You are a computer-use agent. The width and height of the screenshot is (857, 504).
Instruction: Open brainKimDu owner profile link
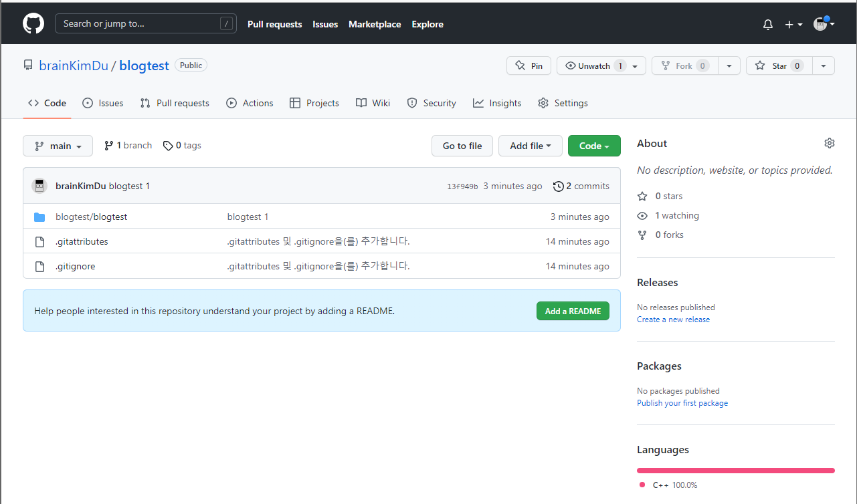coord(74,66)
